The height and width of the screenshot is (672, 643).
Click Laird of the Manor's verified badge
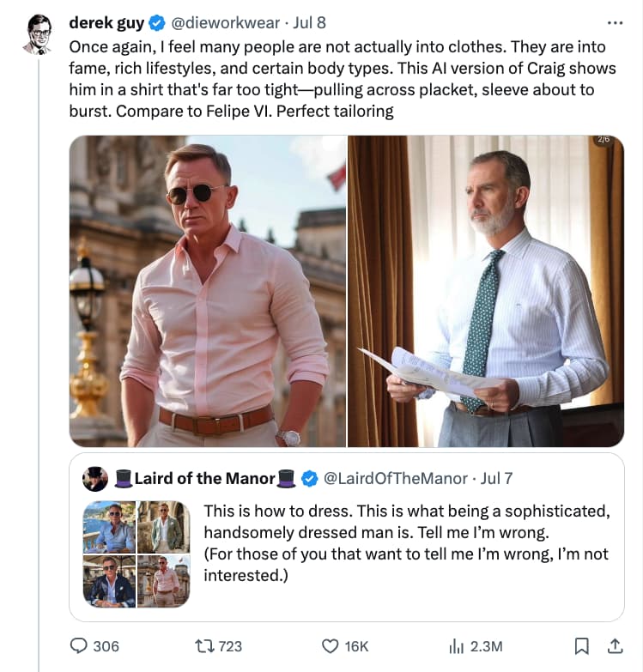point(310,478)
